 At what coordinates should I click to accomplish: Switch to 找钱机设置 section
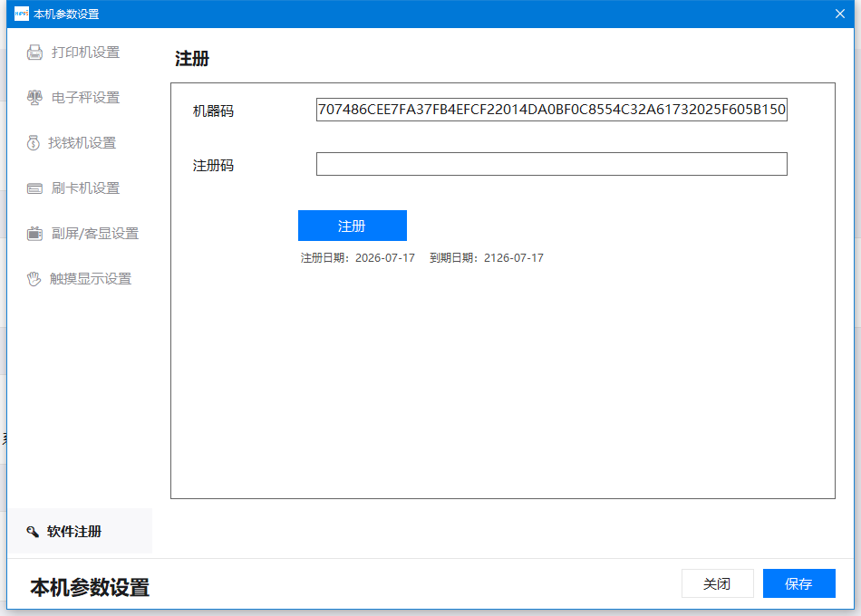pos(80,143)
